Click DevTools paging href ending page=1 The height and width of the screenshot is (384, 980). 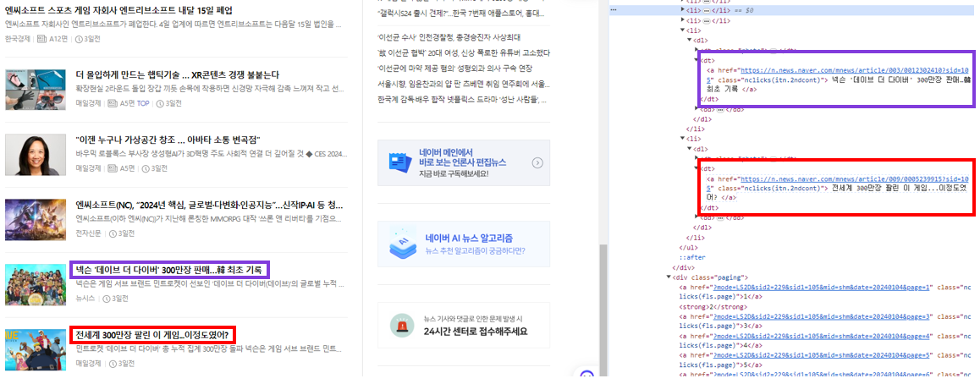[x=823, y=288]
